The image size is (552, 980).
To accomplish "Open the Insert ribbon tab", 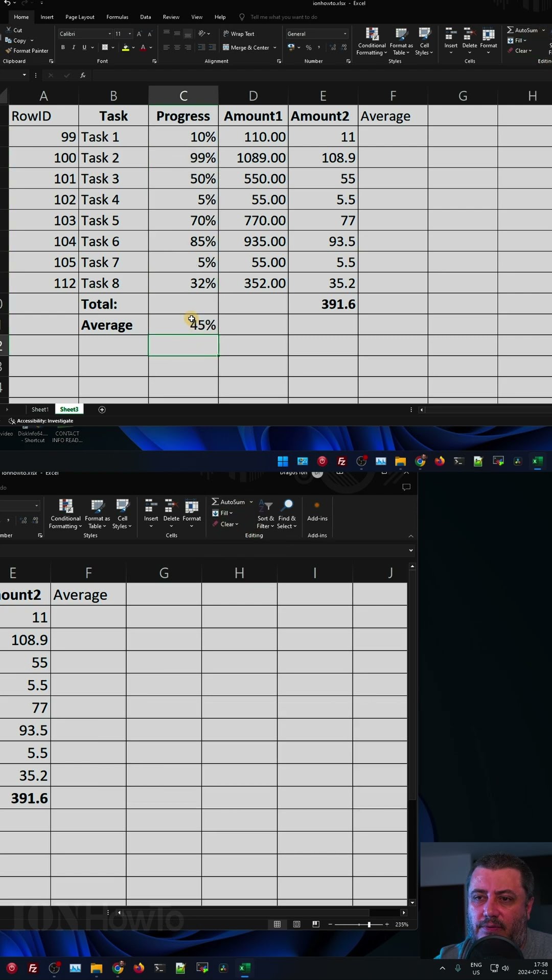I will 47,17.
